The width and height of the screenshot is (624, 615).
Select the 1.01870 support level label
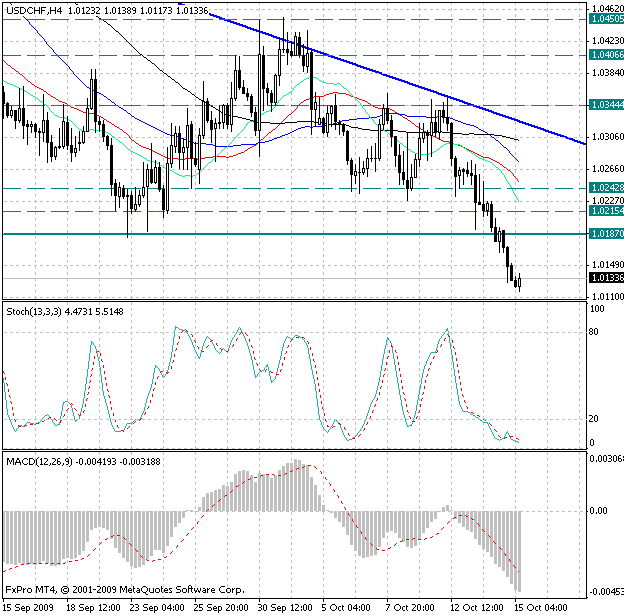(x=605, y=233)
